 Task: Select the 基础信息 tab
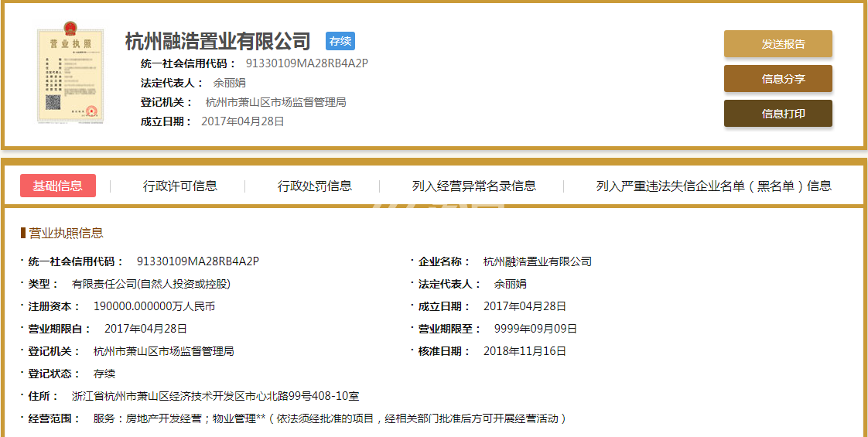[x=57, y=186]
